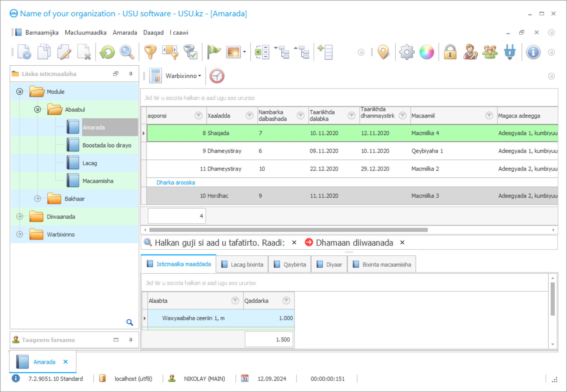Switch to the Lacag bixinta tab
This screenshot has width=567, height=392.
pos(242,264)
